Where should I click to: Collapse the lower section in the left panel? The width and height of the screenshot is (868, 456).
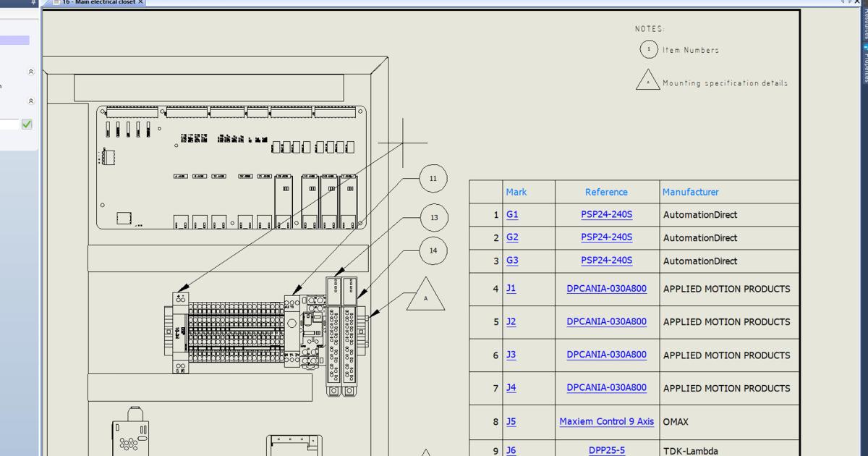pos(30,101)
